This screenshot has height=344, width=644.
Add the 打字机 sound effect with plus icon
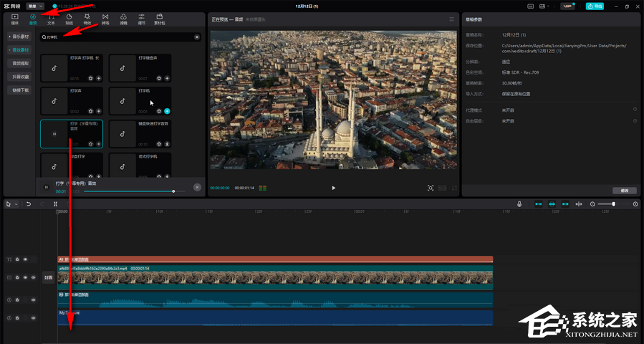click(167, 111)
